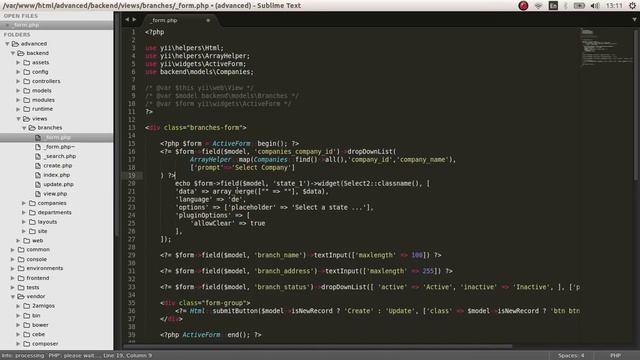Open the Wi-Fi network indicator
640x360 pixels.
tap(538, 6)
